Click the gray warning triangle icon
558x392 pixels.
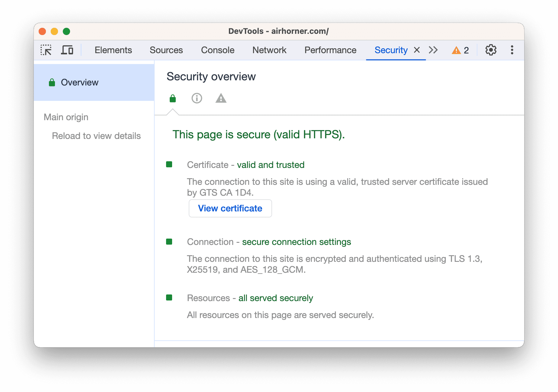[221, 98]
